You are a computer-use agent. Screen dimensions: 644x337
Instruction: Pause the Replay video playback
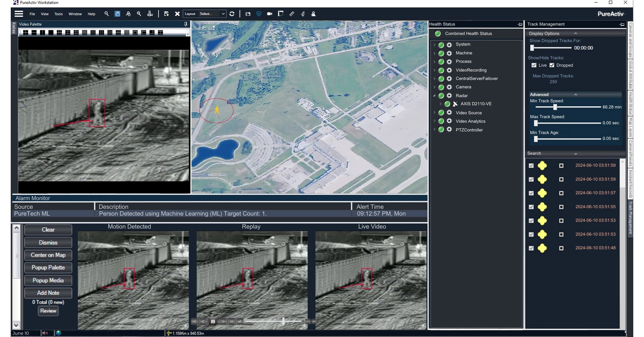(213, 322)
